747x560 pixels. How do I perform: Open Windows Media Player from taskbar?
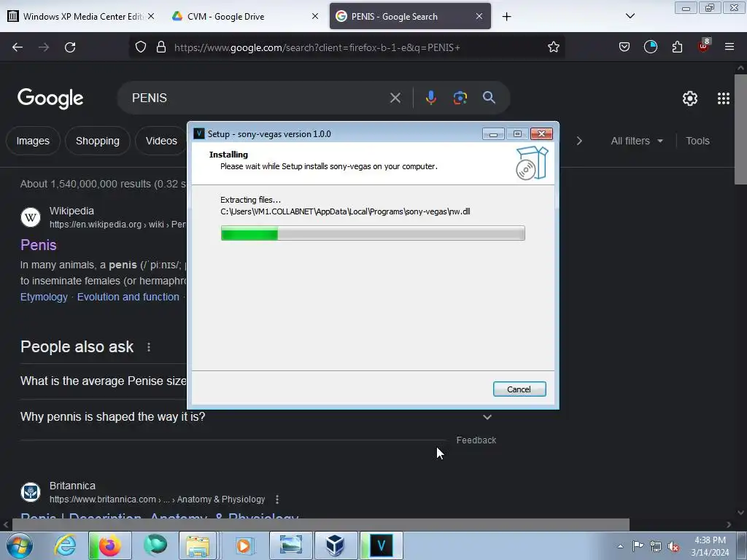(x=244, y=545)
